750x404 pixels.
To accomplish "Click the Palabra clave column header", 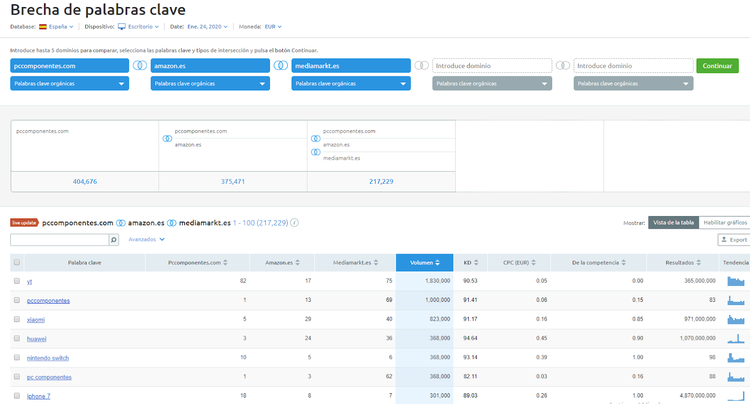I will coord(84,262).
